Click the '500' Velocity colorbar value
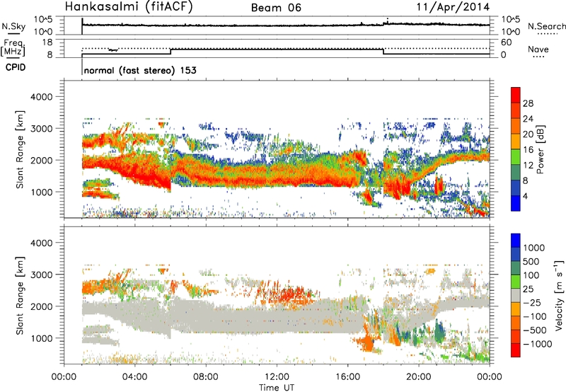566x392 pixels. (531, 261)
